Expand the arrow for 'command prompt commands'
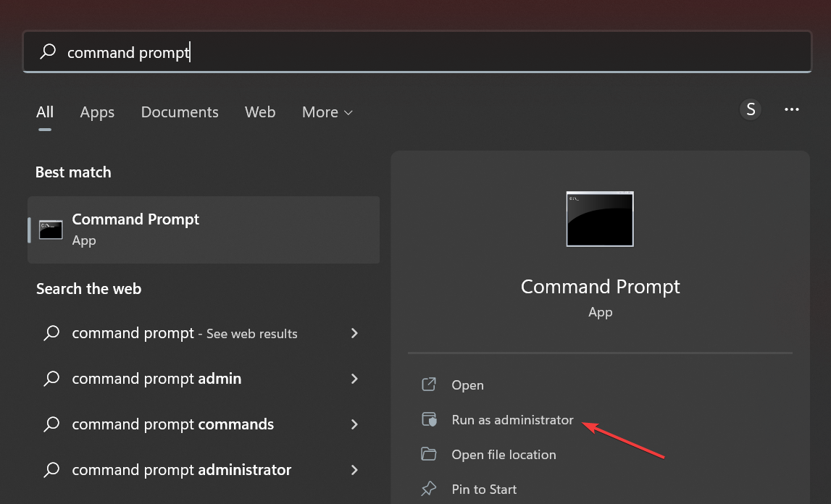831x504 pixels. (354, 424)
